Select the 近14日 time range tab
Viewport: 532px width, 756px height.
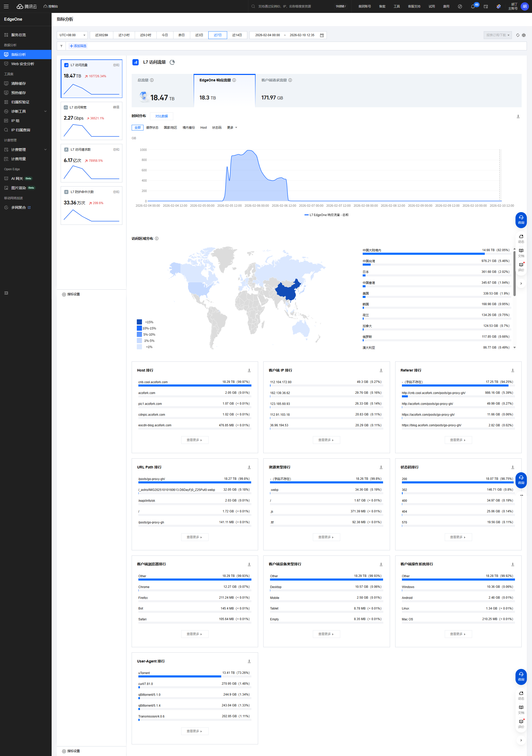coord(237,35)
